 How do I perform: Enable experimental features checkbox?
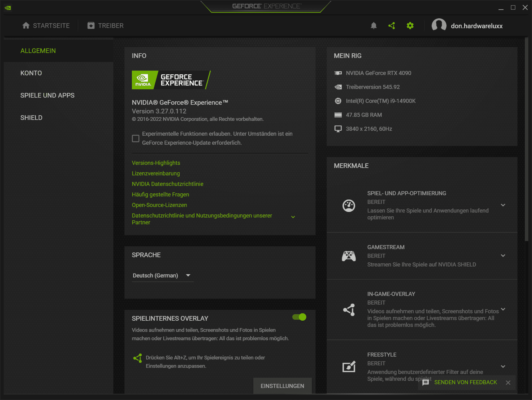tap(135, 138)
